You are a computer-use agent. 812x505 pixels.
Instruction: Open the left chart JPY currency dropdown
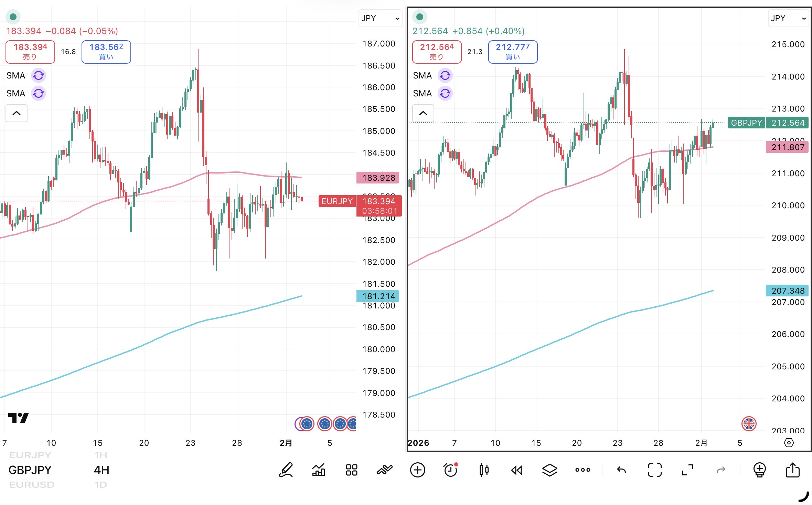pyautogui.click(x=380, y=18)
